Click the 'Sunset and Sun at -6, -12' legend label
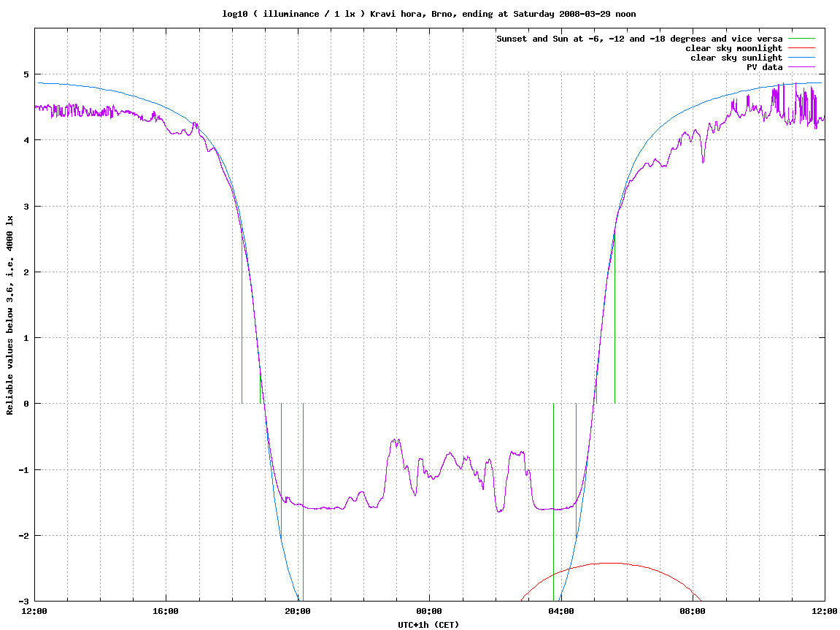Image resolution: width=840 pixels, height=630 pixels. click(639, 39)
